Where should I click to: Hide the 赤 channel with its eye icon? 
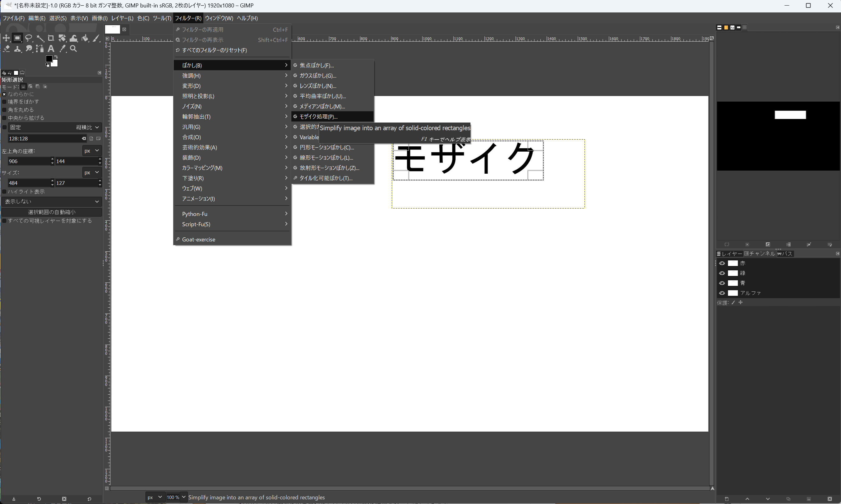[x=722, y=263]
